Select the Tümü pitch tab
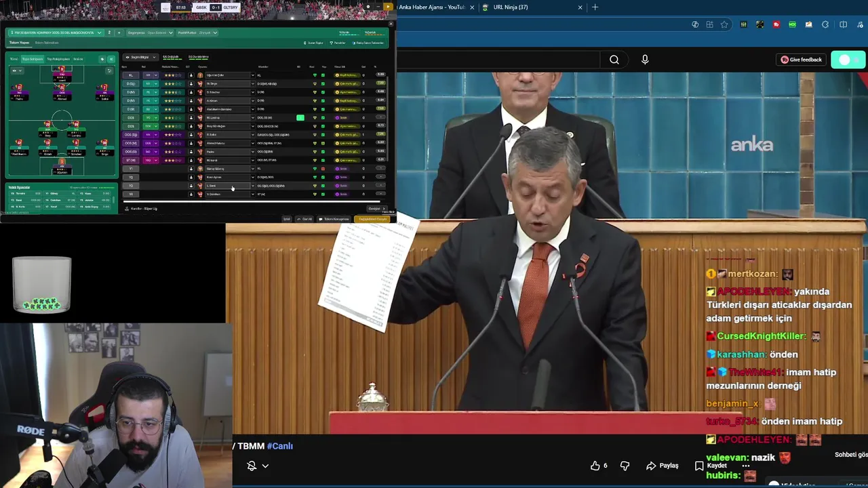 (14, 59)
